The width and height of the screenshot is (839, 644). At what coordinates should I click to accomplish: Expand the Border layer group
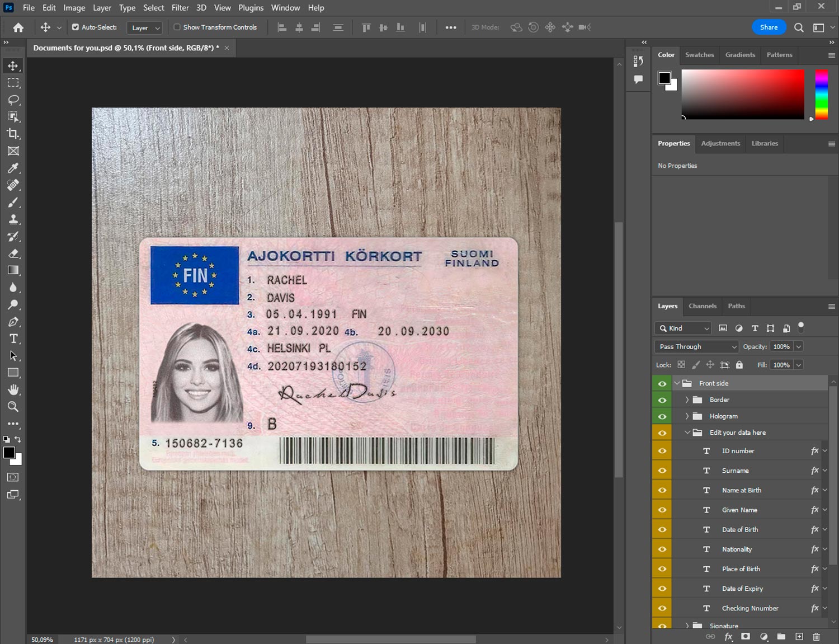(x=687, y=400)
